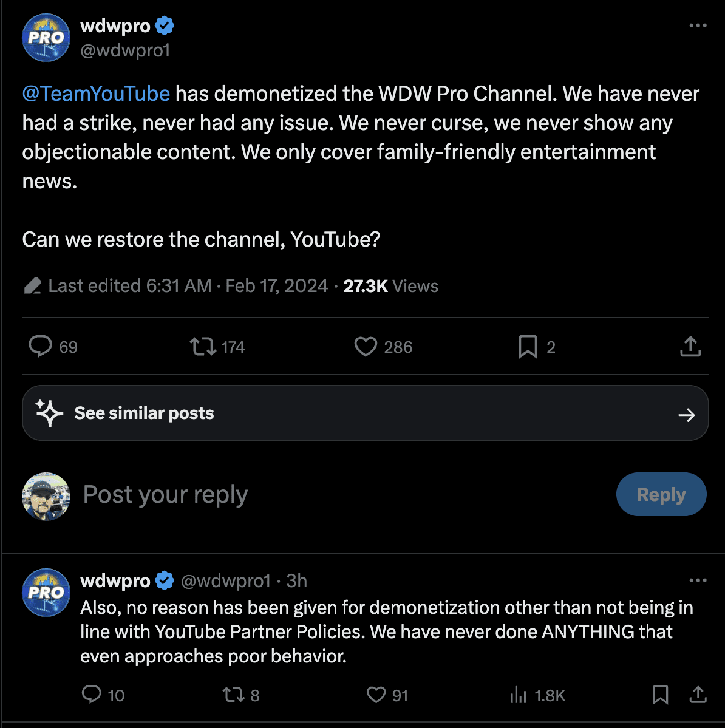Click the sparkle icon next to See similar posts
The height and width of the screenshot is (728, 725).
point(49,413)
